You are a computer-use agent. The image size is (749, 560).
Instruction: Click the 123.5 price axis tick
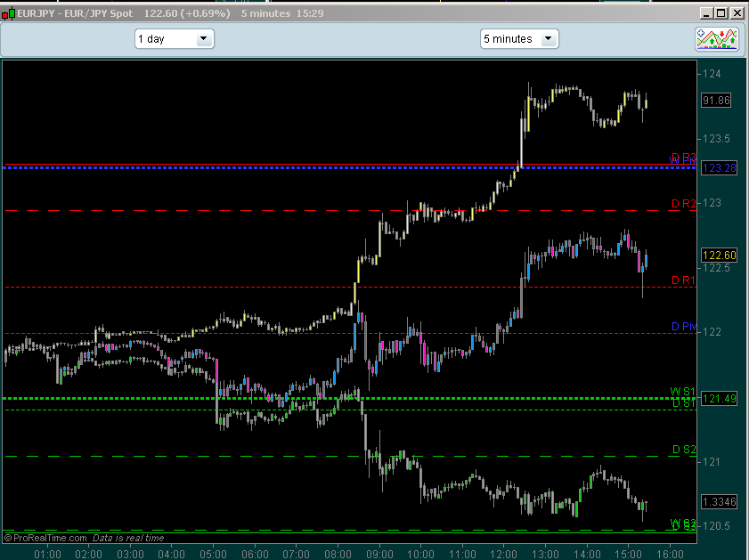[x=717, y=139]
